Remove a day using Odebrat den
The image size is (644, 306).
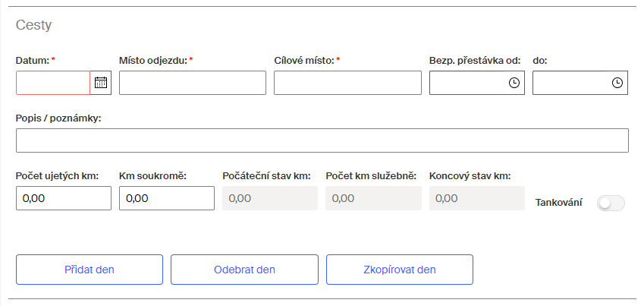point(244,270)
